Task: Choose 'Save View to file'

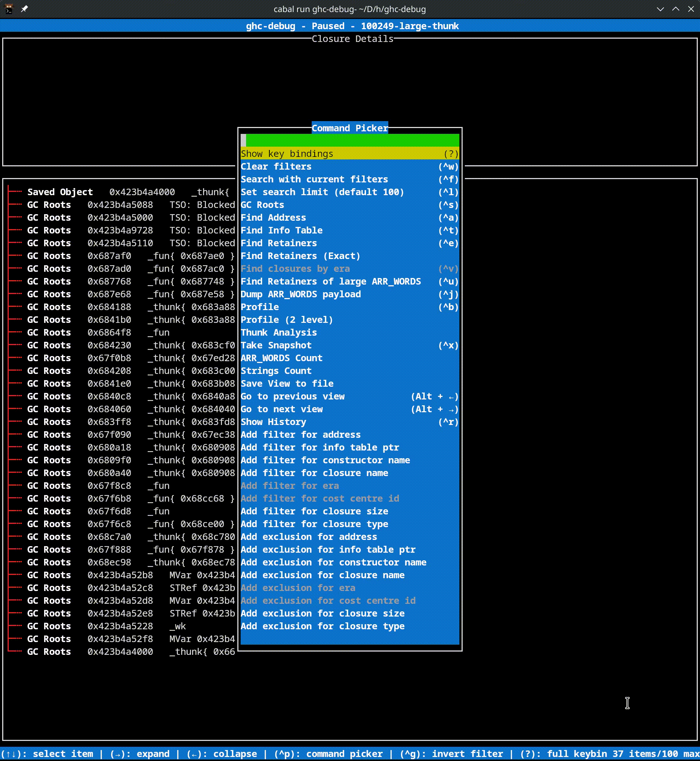Action: [350, 383]
